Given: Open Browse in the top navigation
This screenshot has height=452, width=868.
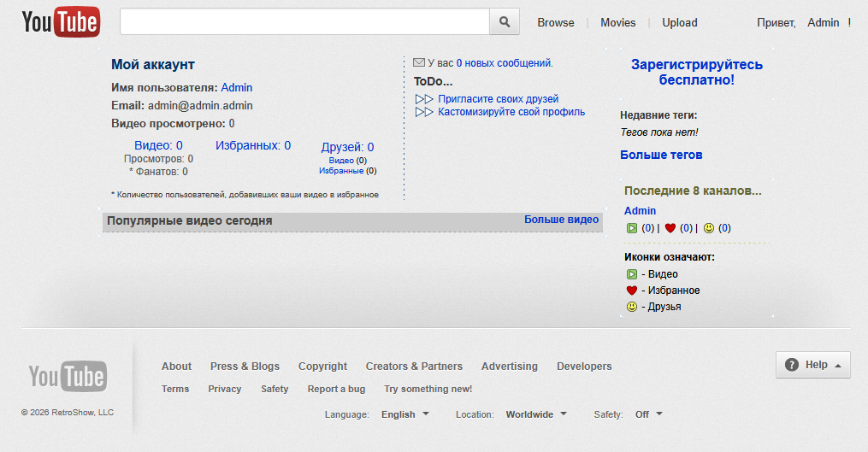Looking at the screenshot, I should click(555, 23).
